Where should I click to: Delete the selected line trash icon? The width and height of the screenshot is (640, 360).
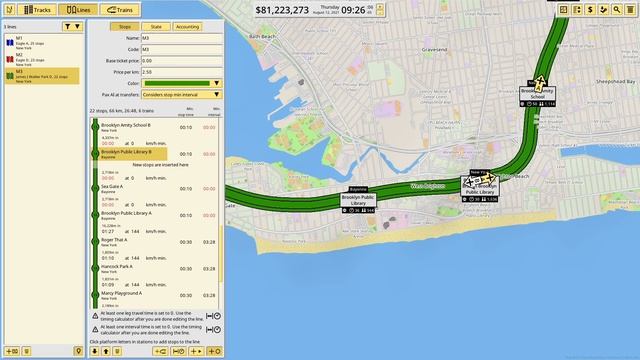[26, 351]
